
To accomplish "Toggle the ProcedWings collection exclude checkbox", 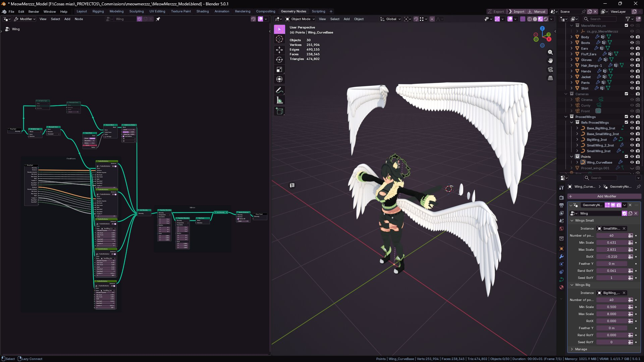I will pos(626,117).
